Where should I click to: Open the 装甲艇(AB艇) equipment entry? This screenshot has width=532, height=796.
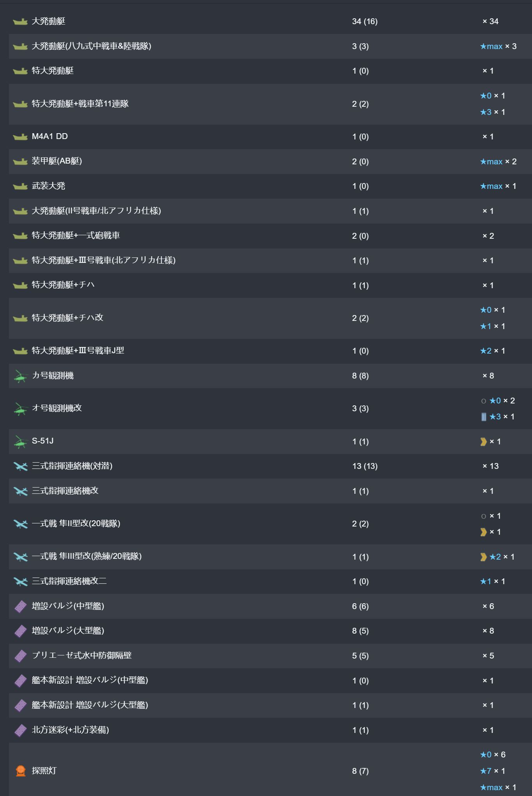point(57,161)
